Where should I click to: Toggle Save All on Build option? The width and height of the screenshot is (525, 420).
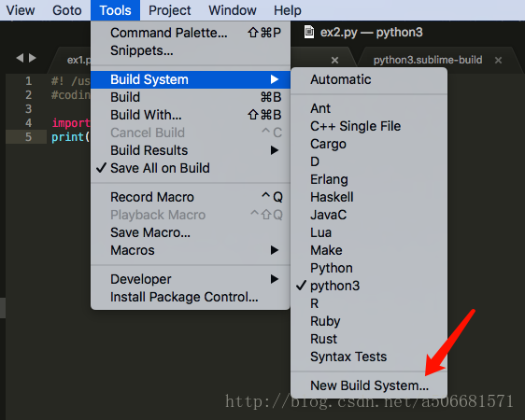click(191, 168)
